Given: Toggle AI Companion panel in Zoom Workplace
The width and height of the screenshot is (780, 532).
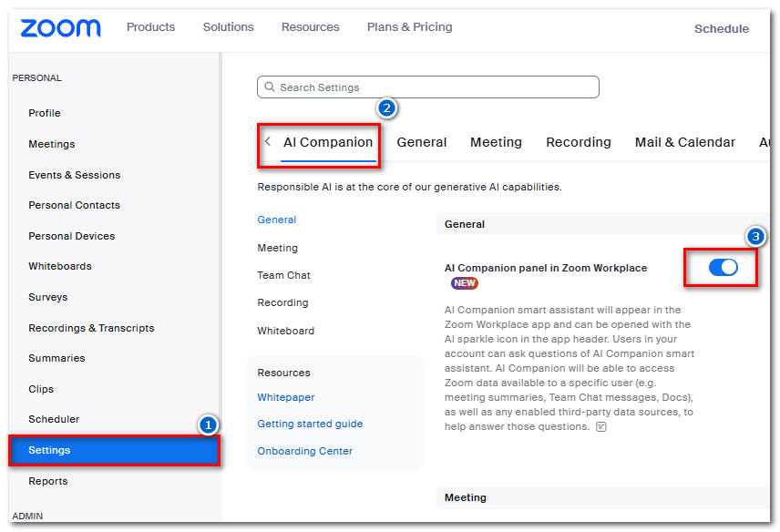Looking at the screenshot, I should [723, 267].
